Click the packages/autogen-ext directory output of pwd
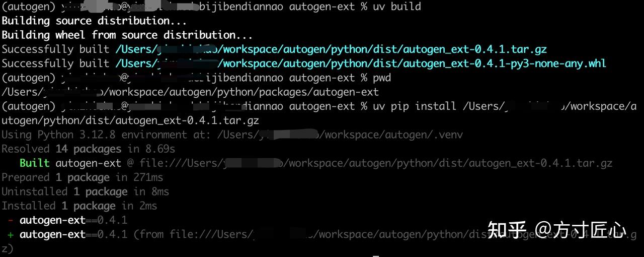Viewport: 644px width, 257px height. (x=190, y=92)
